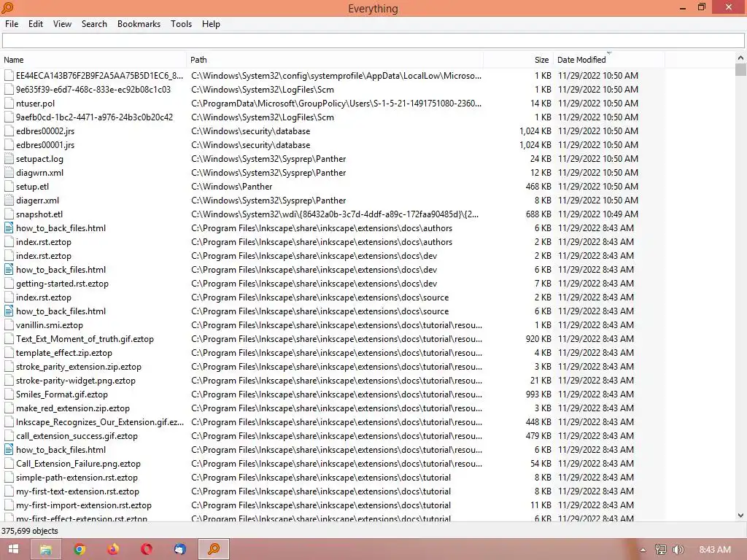Select the setupact.log file icon

tap(9, 158)
